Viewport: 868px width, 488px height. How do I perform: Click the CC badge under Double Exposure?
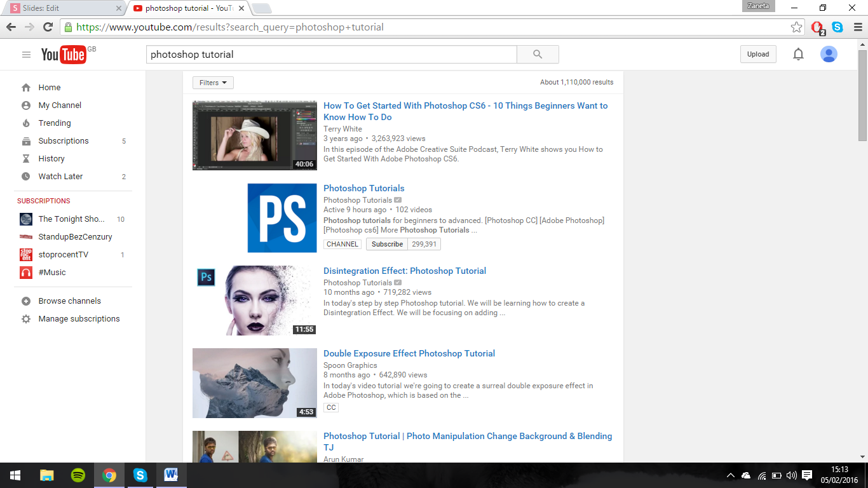331,408
